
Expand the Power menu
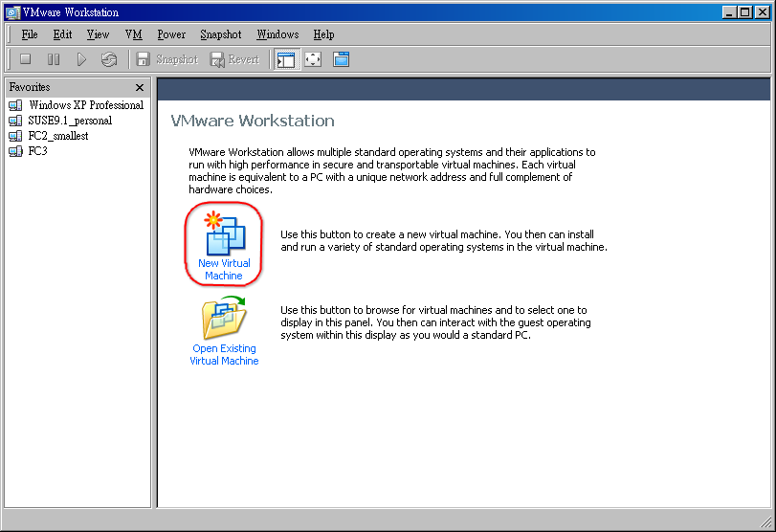point(171,34)
